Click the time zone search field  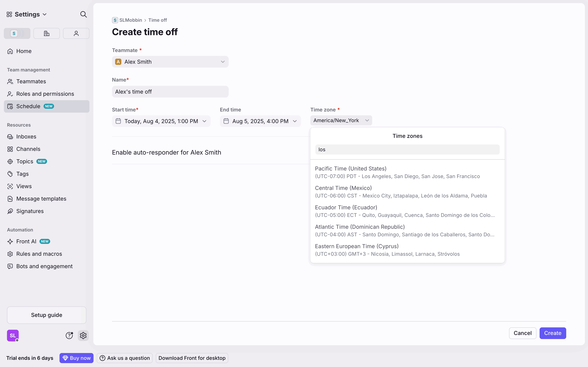[407, 150]
